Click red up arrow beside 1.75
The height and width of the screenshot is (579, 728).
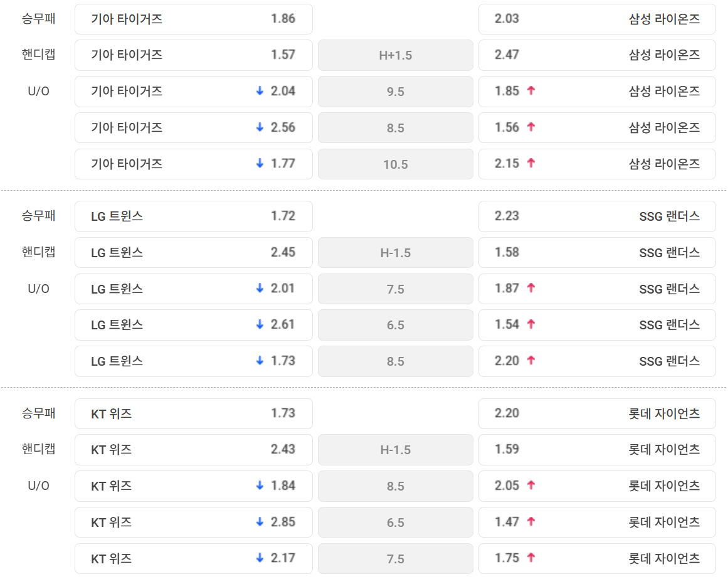coord(531,558)
